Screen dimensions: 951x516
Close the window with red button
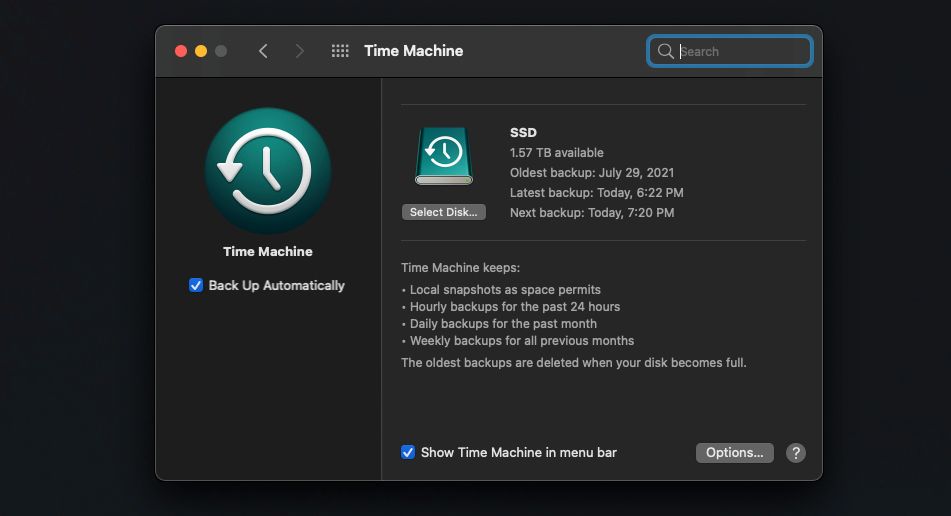181,51
